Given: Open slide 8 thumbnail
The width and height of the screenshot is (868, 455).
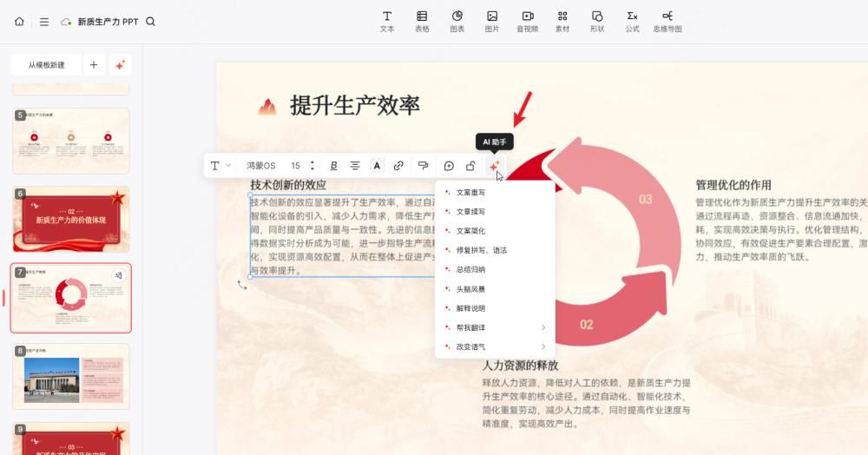Looking at the screenshot, I should [71, 376].
